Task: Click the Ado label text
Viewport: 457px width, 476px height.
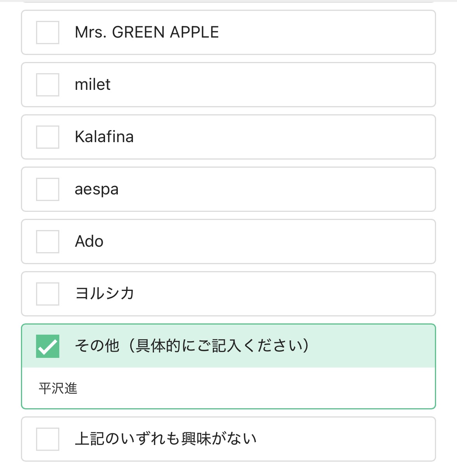Action: (x=89, y=242)
